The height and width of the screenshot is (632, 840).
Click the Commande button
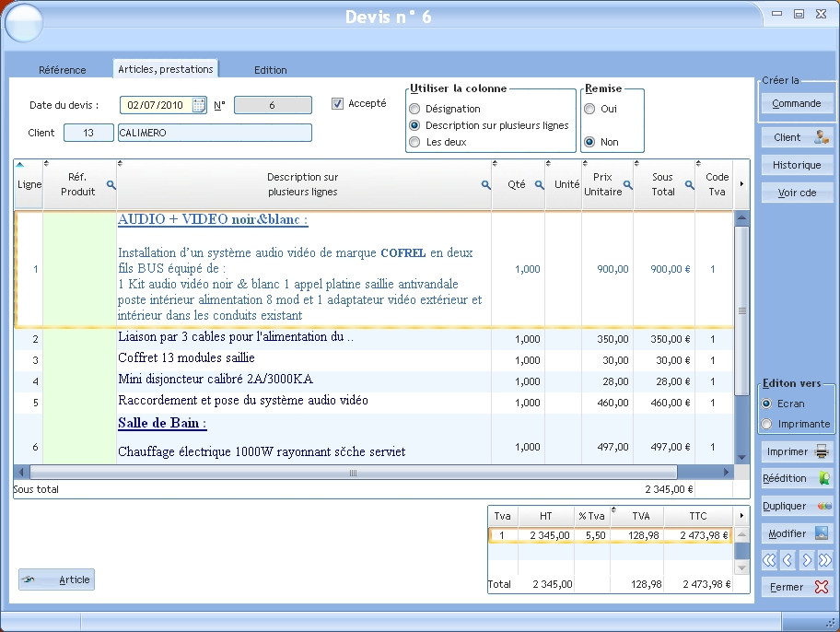[x=797, y=103]
